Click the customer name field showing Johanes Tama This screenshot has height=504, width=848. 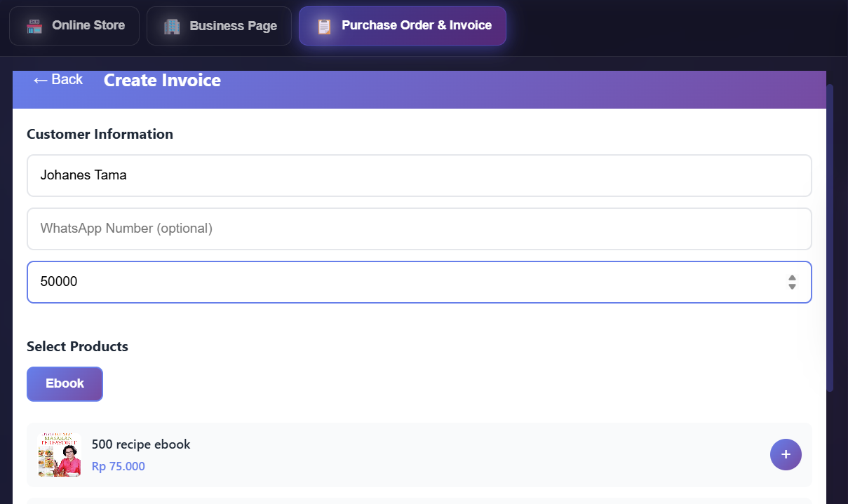(419, 175)
